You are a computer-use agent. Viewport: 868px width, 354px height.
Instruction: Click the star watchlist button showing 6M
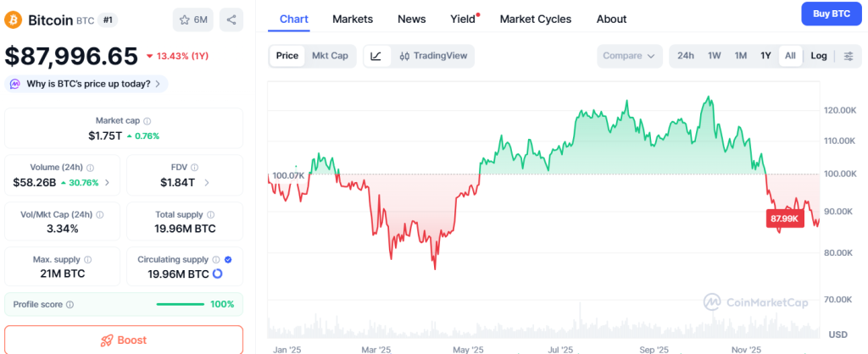pyautogui.click(x=193, y=19)
